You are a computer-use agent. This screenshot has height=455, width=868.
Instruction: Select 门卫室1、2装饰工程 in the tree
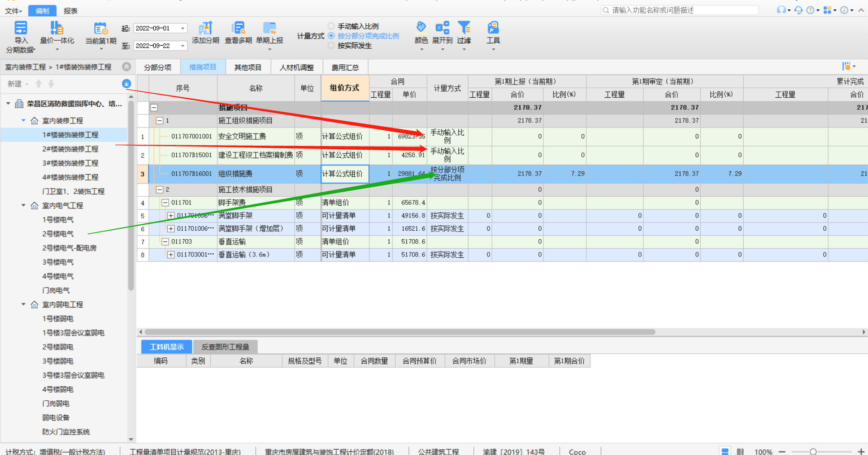73,191
